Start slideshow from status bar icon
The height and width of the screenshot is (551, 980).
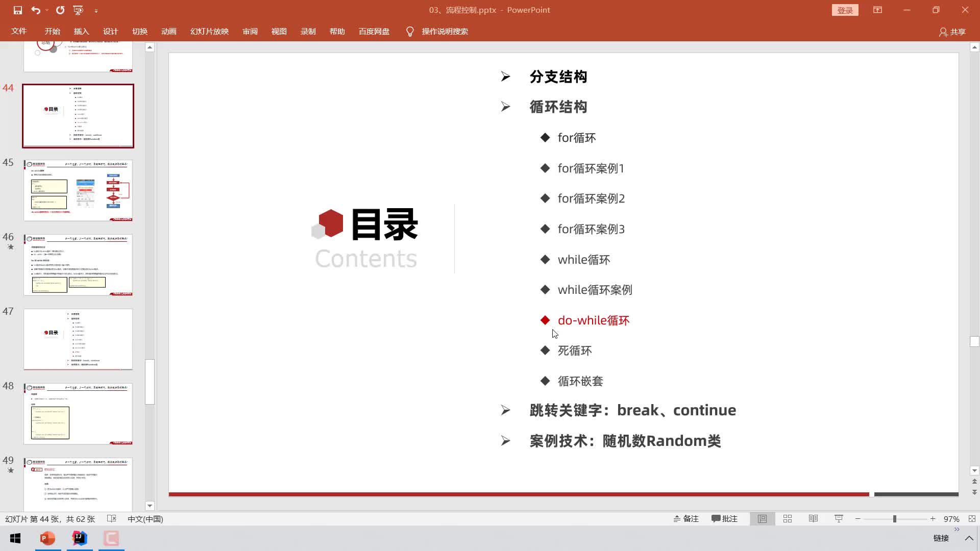[839, 519]
